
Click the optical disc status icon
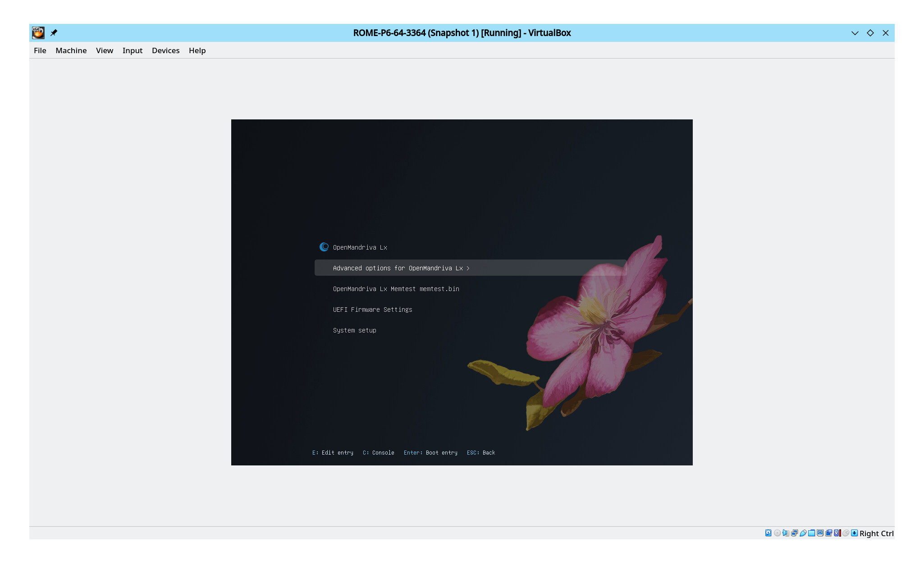(x=777, y=533)
